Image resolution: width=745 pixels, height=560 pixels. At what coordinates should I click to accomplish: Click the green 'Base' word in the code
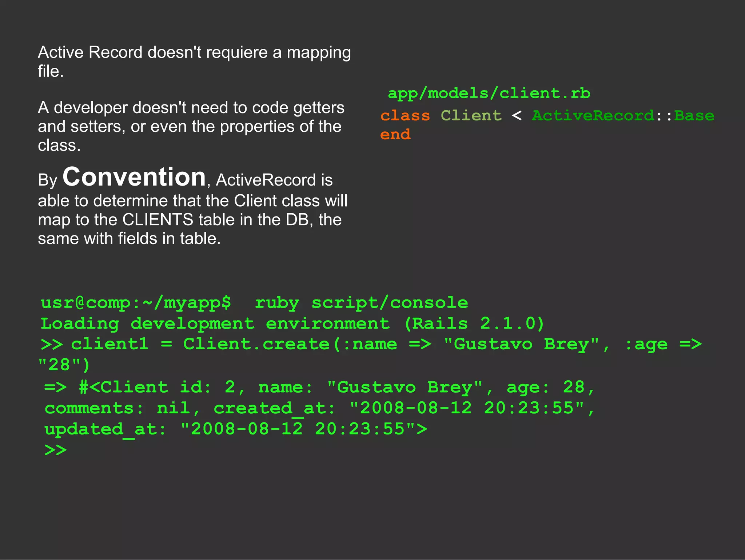[694, 116]
